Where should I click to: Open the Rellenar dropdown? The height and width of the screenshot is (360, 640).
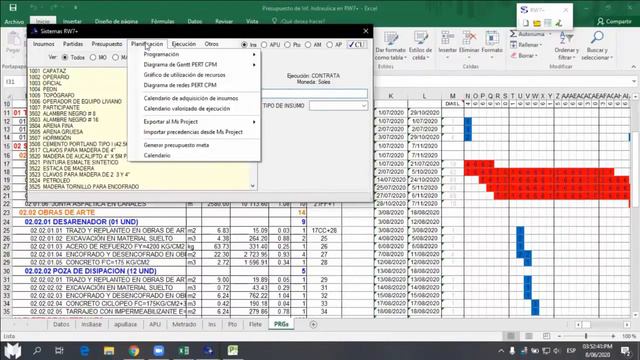pos(541,45)
